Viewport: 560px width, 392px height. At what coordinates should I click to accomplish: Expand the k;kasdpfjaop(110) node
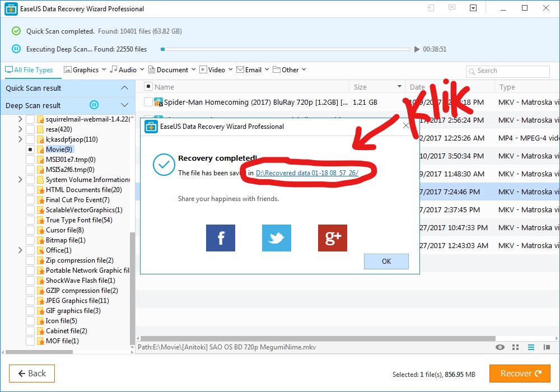[20, 139]
